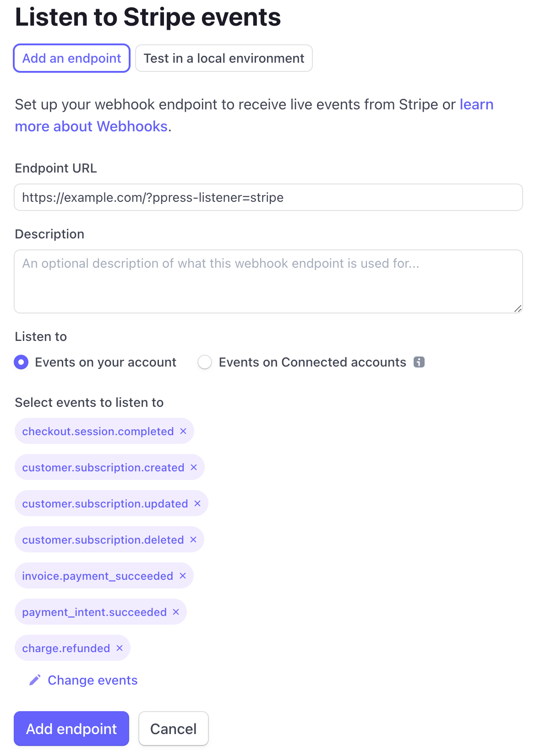The height and width of the screenshot is (756, 535).
Task: Remove the checkout.session.completed event chip
Action: (183, 431)
